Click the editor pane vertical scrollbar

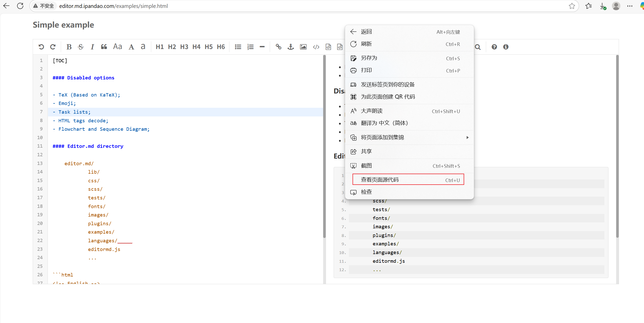point(324,146)
